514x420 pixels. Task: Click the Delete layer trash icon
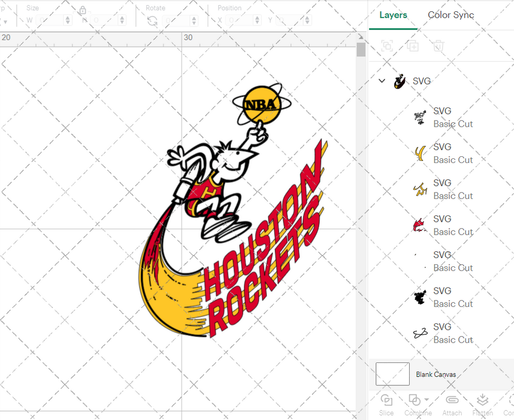coord(438,46)
